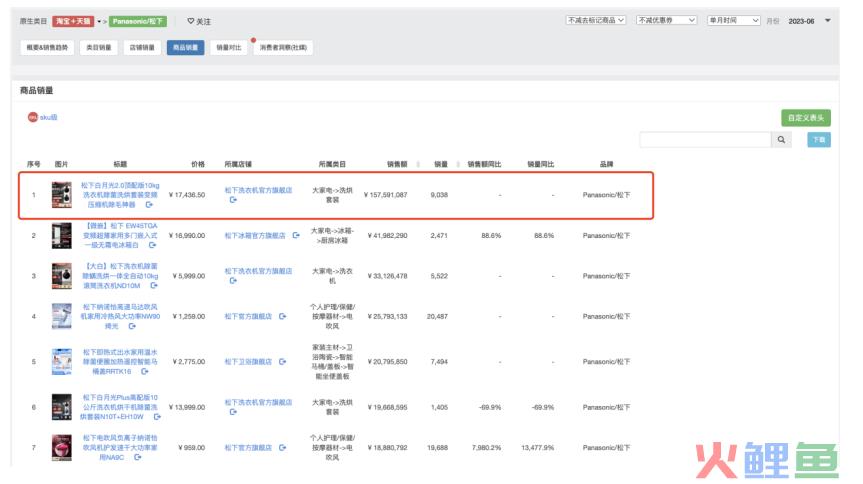Expand the 淘宝+天猫 platform caret
This screenshot has width=863, height=484.
[99, 21]
